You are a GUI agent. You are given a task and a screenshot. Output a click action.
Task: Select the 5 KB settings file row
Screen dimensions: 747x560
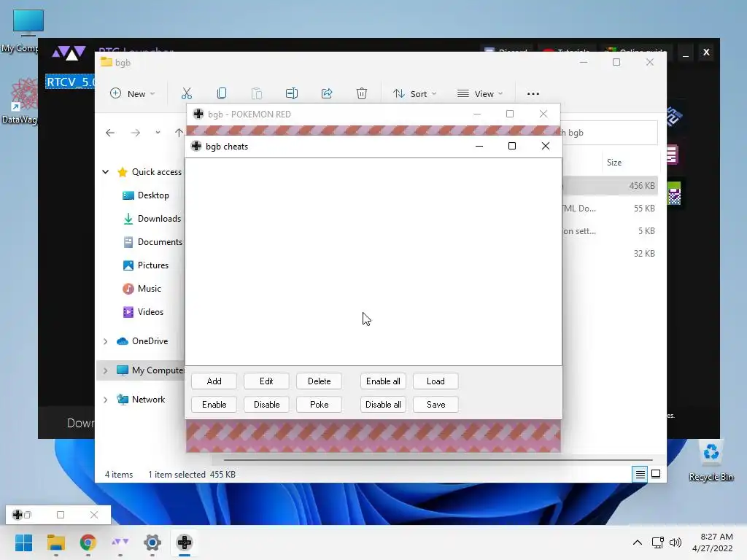610,231
